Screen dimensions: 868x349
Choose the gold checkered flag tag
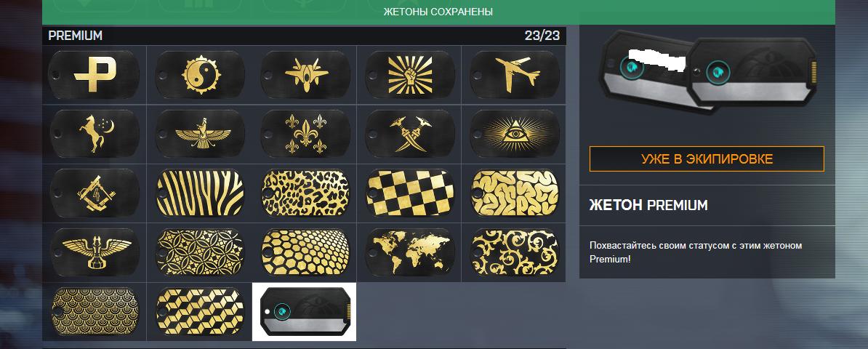[409, 193]
